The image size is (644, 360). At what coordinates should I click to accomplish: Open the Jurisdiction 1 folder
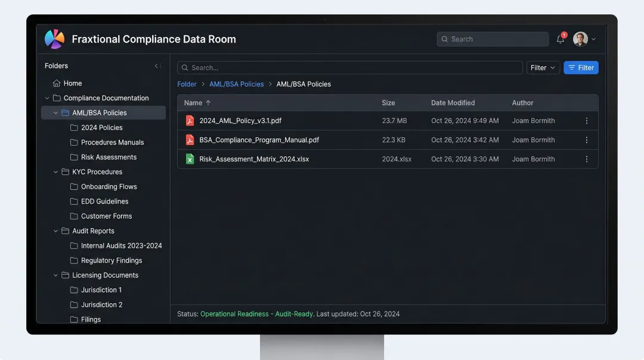coord(101,290)
